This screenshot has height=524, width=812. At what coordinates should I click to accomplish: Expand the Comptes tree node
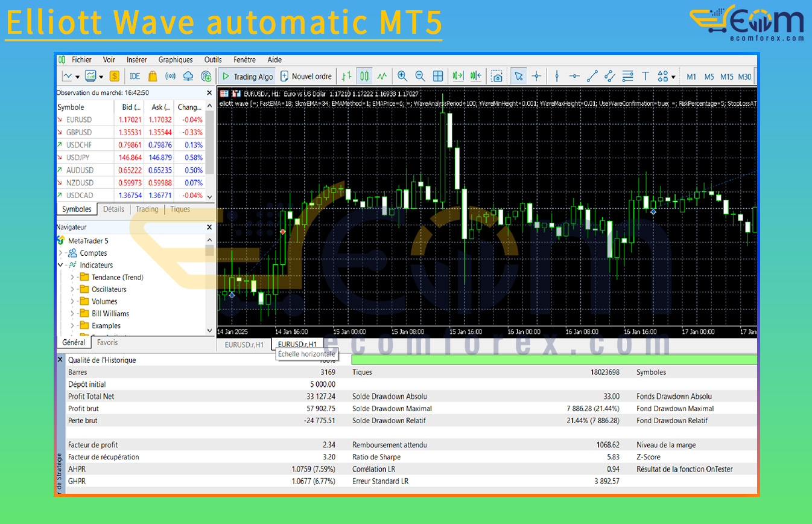(61, 253)
